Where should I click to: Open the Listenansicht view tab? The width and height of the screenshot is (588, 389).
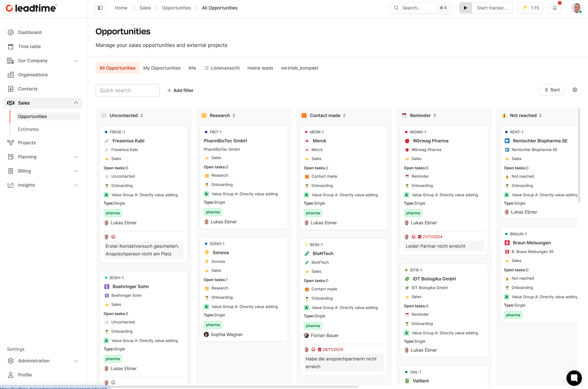[x=222, y=68]
